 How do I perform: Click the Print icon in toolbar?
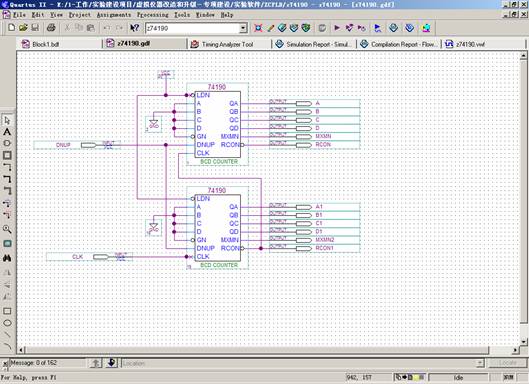51,28
